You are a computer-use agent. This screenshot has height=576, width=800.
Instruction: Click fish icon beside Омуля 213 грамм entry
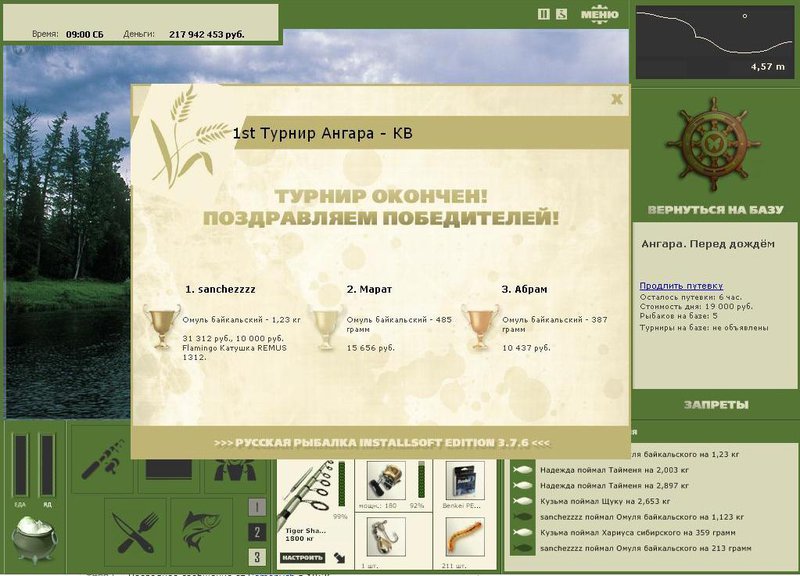522,548
